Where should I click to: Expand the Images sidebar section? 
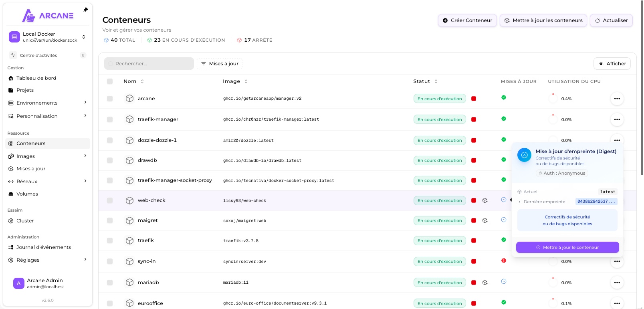[x=85, y=156]
